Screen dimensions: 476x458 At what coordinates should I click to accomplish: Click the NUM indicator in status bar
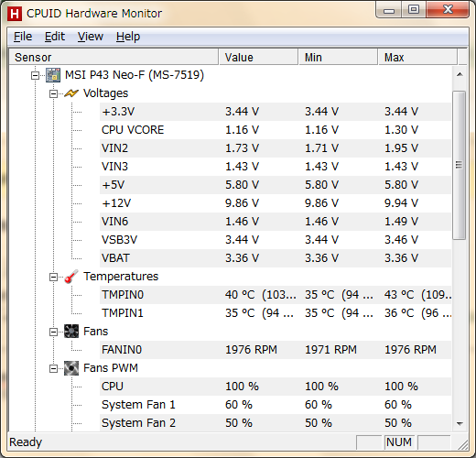(x=399, y=442)
